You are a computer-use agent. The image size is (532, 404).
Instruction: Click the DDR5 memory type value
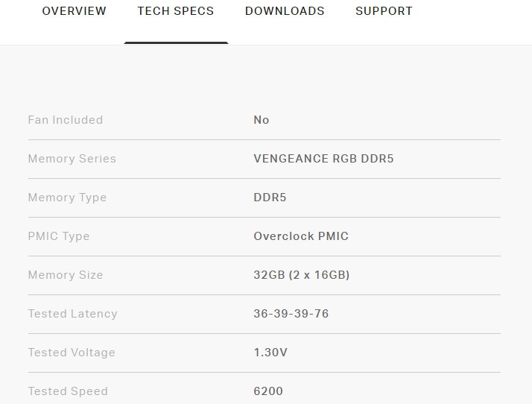[270, 198]
